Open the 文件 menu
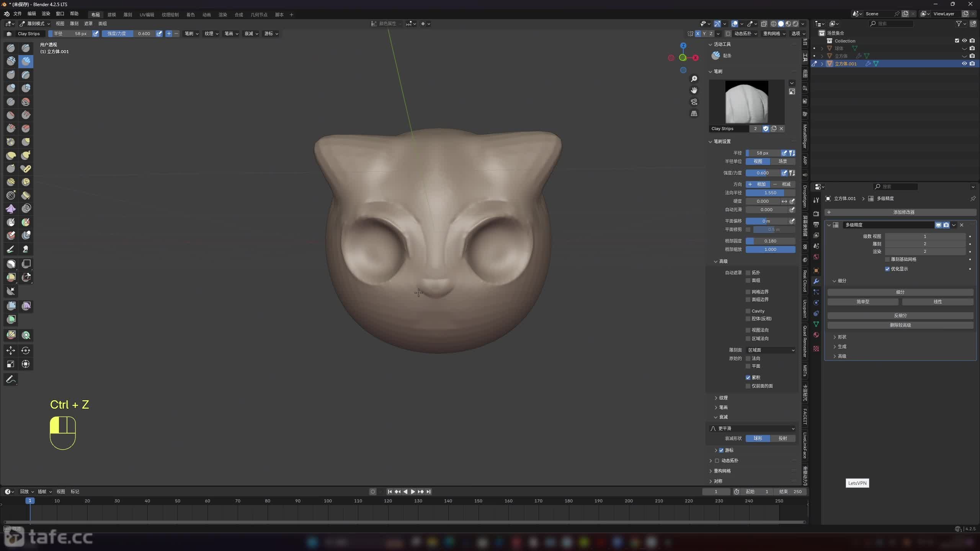 pos(18,14)
